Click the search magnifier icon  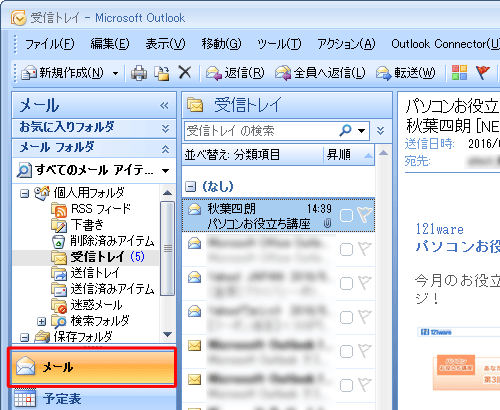click(x=345, y=130)
